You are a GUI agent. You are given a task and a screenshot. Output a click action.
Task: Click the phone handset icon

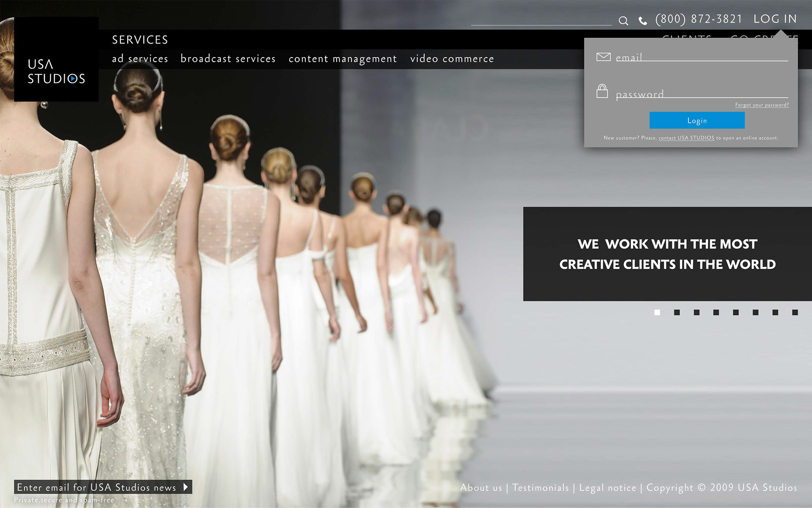click(642, 21)
